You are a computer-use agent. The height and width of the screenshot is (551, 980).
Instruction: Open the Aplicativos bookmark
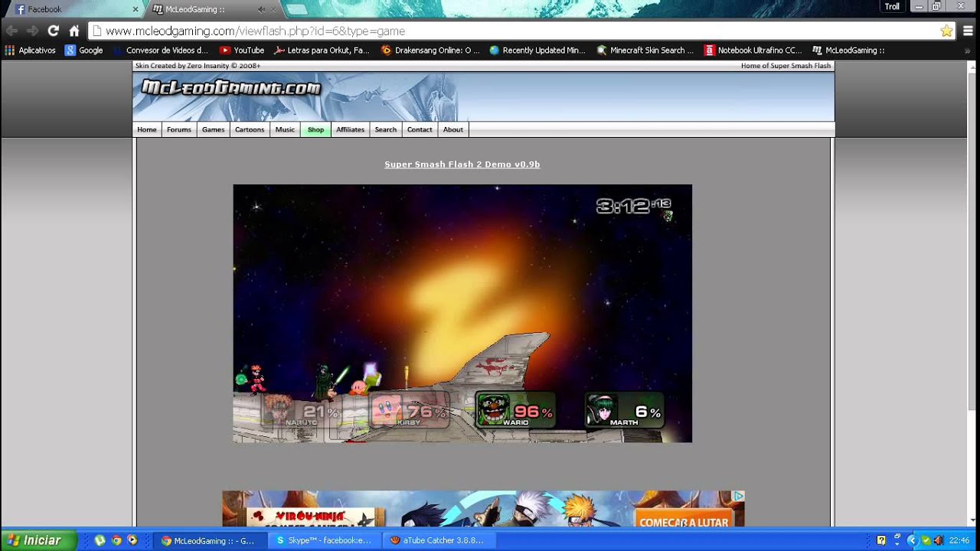tap(31, 51)
